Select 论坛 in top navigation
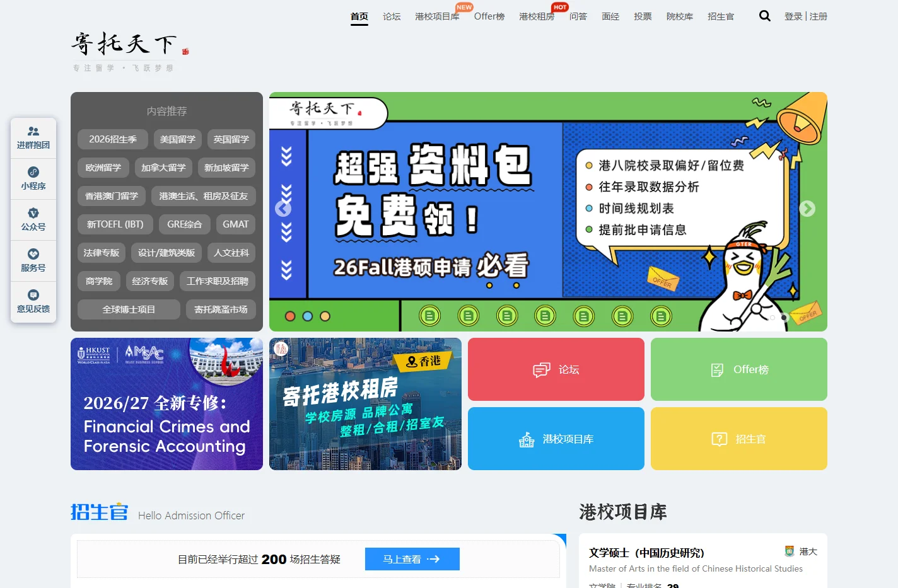The image size is (898, 588). (392, 16)
